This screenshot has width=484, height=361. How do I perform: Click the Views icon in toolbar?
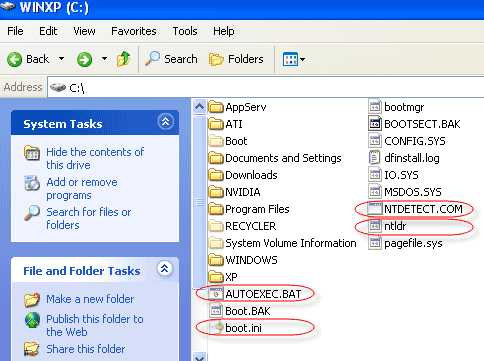click(x=290, y=60)
